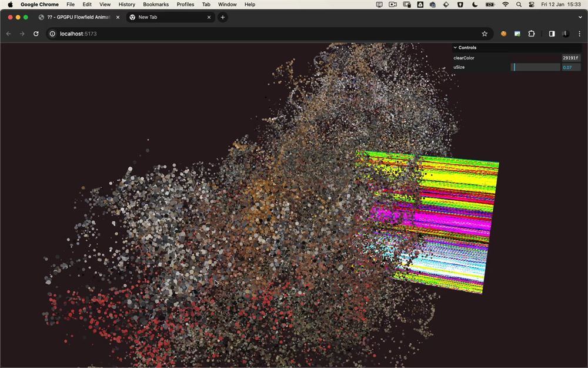Open the Chrome profile avatar
The image size is (588, 368).
click(566, 34)
